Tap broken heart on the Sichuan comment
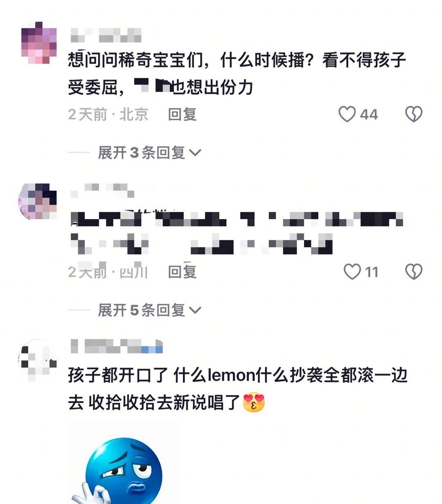 tap(413, 272)
